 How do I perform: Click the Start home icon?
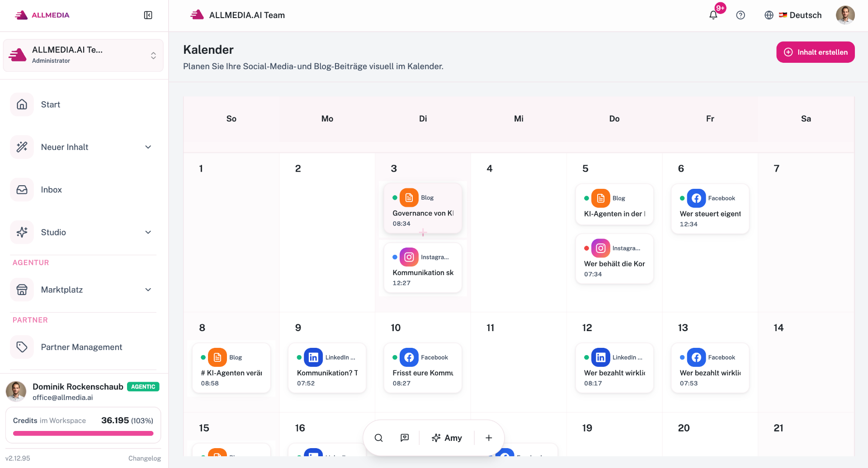[22, 104]
